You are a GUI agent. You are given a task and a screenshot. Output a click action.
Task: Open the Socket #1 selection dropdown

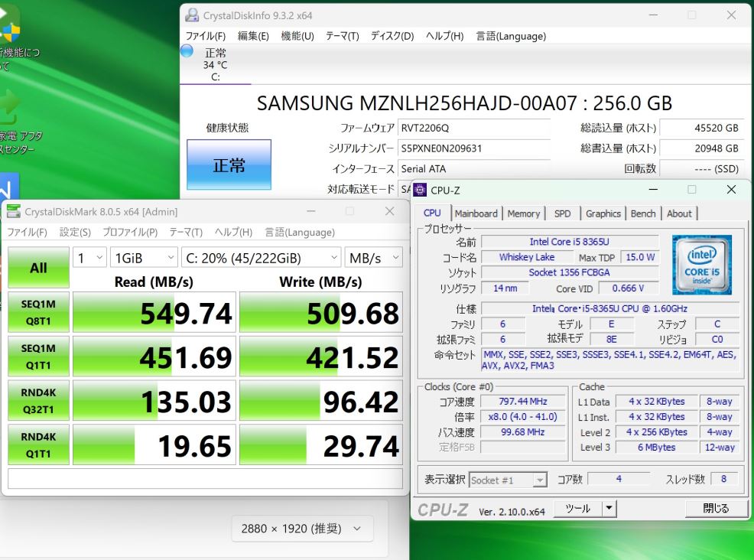(508, 480)
